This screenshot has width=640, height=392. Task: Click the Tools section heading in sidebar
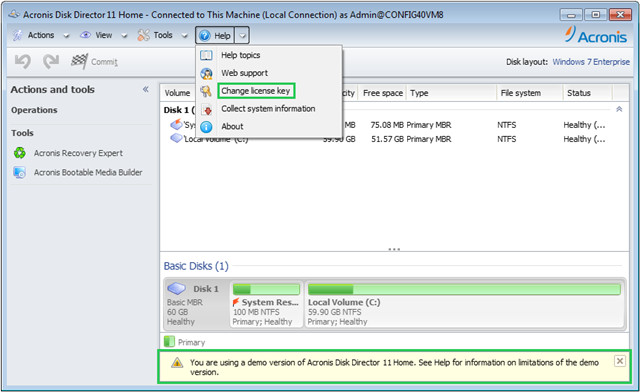click(x=22, y=133)
